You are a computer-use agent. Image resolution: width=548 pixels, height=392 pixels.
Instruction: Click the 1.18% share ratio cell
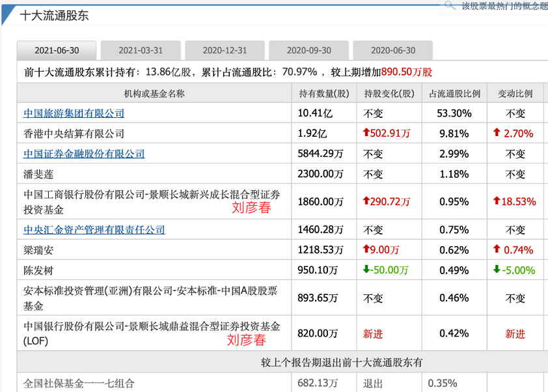coord(454,174)
